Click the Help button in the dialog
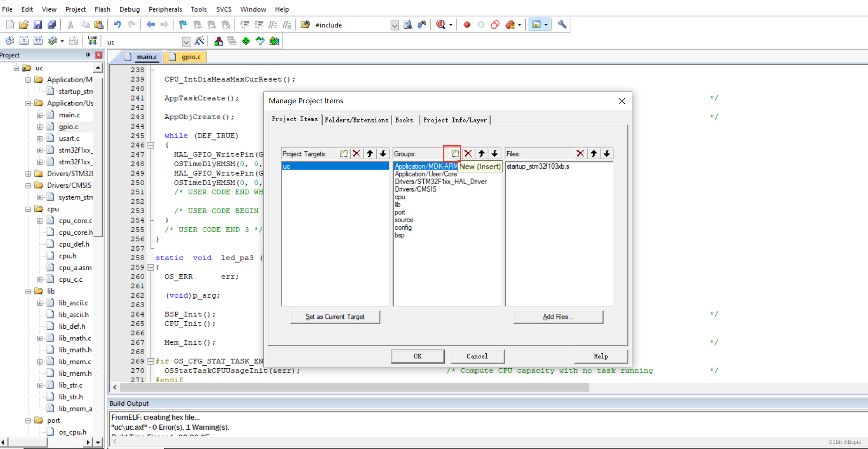Screen dimensions: 868x449 tap(601, 356)
